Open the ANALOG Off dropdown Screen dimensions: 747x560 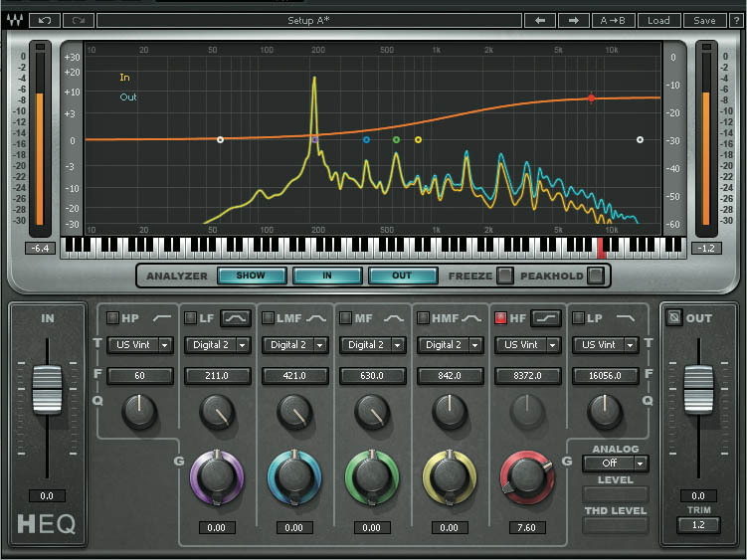(x=615, y=463)
